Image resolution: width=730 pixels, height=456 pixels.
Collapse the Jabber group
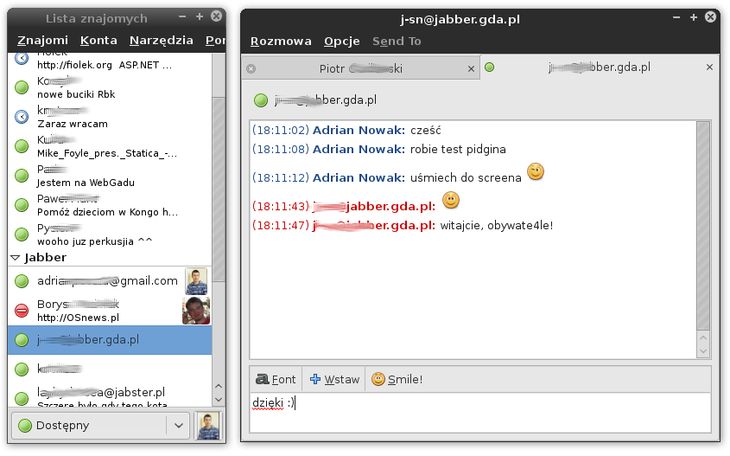15,258
